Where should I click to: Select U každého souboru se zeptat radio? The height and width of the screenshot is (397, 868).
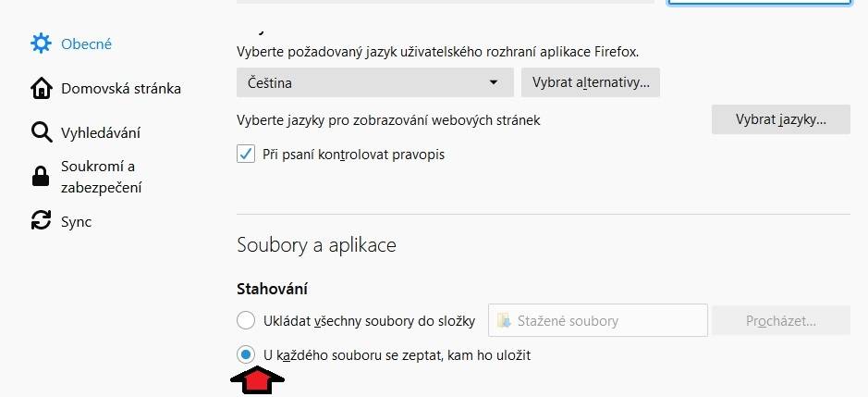point(246,354)
